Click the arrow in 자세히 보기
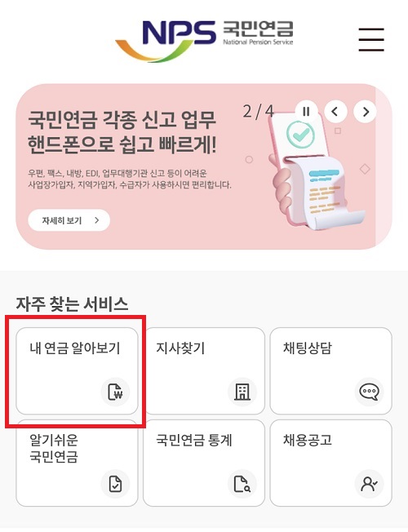This screenshot has height=532, width=408. tap(97, 220)
